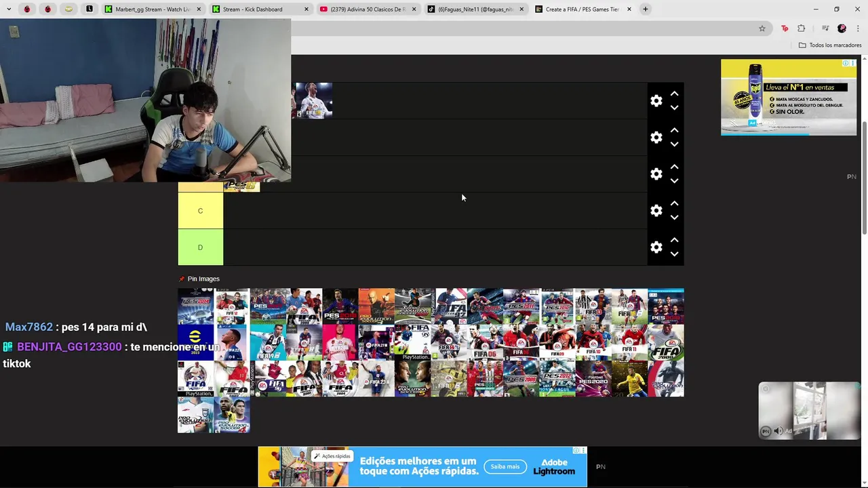Image resolution: width=868 pixels, height=488 pixels.
Task: Select the FIFA 15 cover image
Action: tap(629, 306)
